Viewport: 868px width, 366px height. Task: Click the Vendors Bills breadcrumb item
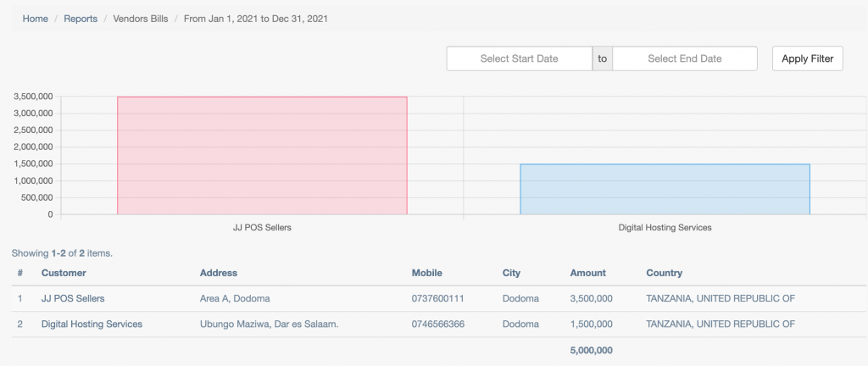[x=141, y=19]
